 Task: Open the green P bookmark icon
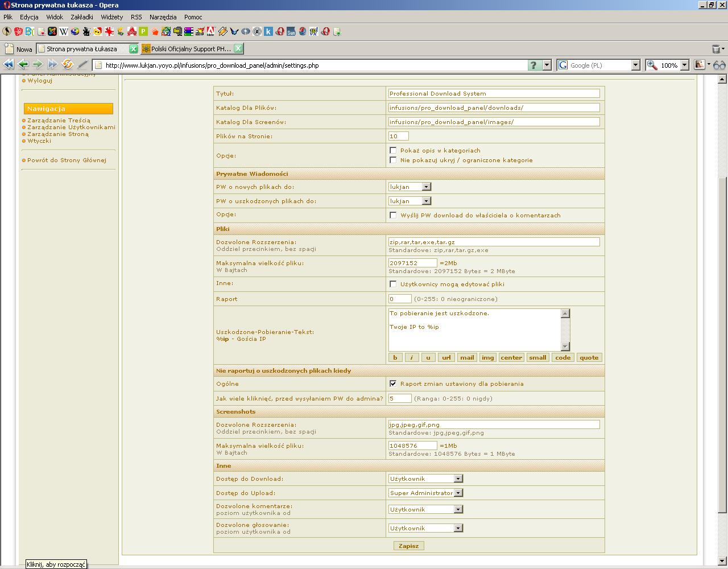point(143,32)
